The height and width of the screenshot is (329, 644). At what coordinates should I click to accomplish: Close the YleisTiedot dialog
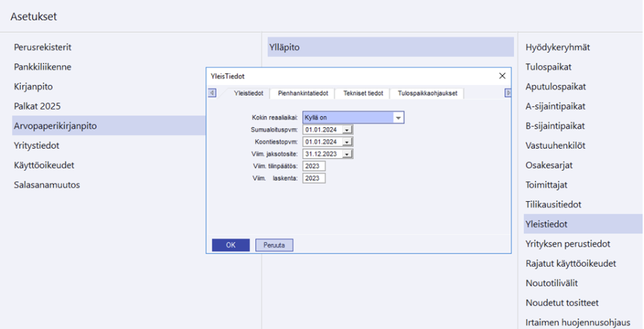(502, 76)
